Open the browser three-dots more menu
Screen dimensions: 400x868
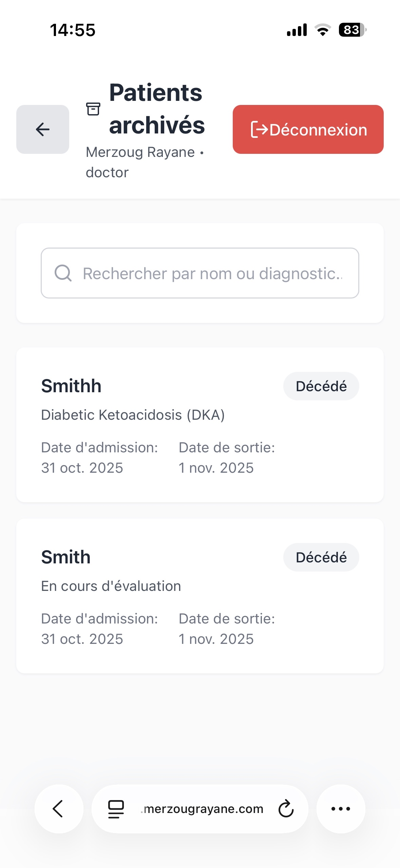[341, 809]
